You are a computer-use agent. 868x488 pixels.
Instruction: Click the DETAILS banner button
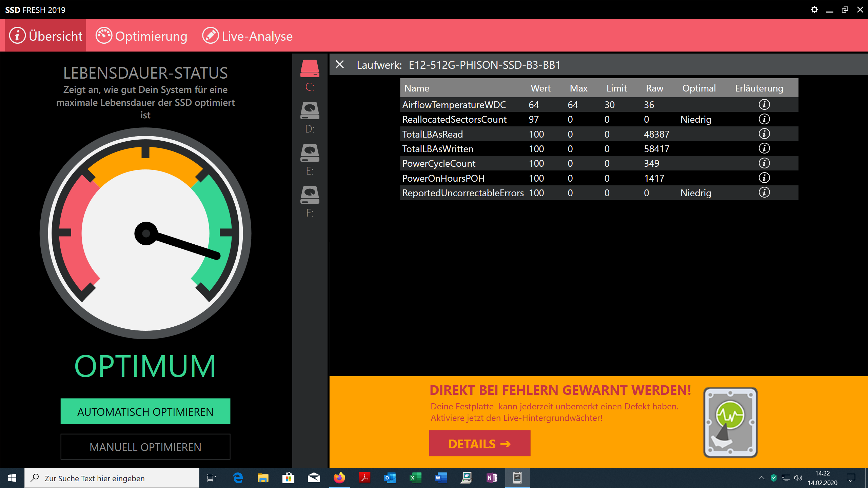[479, 444]
